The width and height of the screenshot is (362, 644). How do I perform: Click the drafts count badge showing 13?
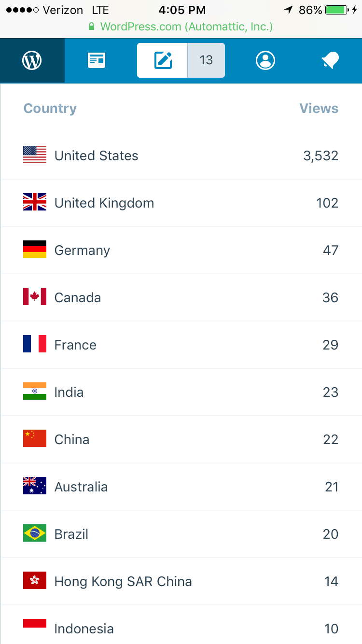point(206,60)
